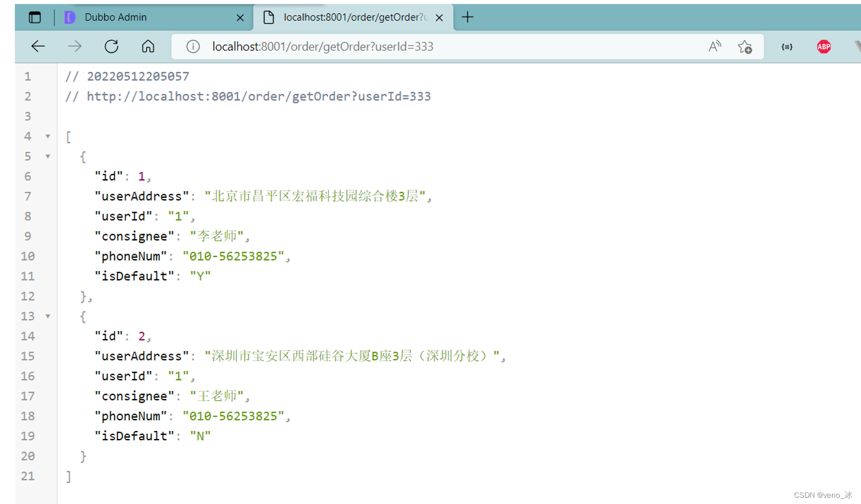861x504 pixels.
Task: Collapse the second object on line 13
Action: click(48, 316)
